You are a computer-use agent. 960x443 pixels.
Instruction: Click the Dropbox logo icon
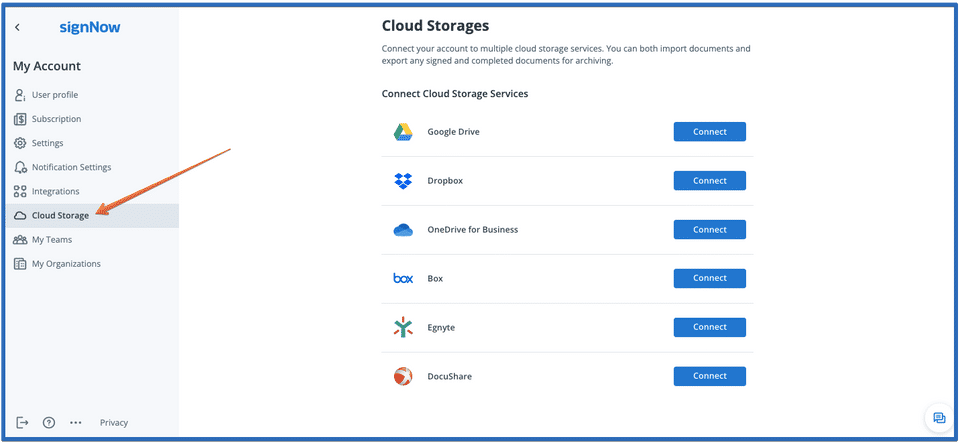pos(403,181)
